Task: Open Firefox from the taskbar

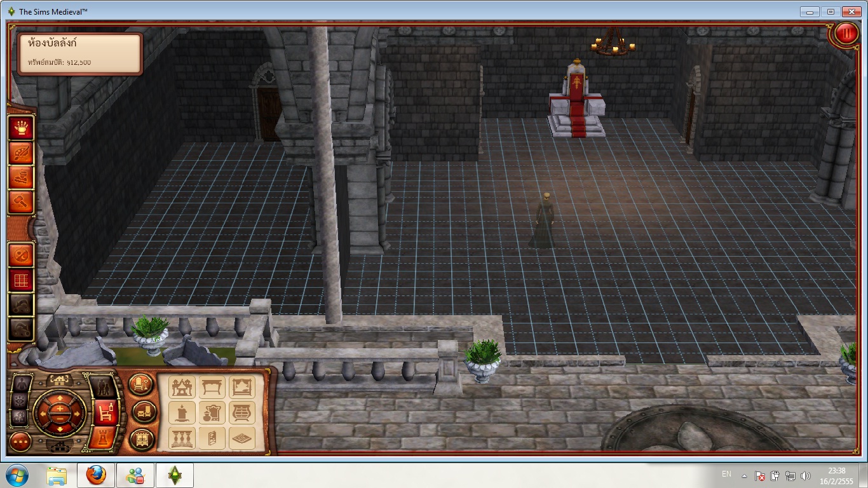Action: (96, 475)
